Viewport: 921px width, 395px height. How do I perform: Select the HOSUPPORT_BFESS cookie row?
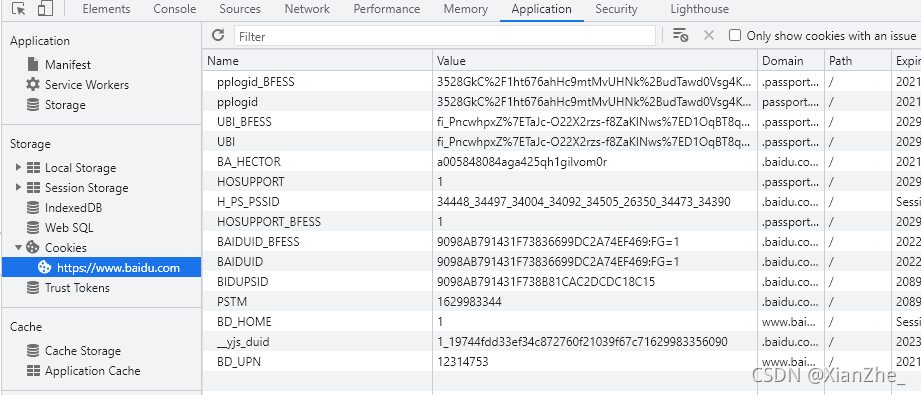click(x=562, y=222)
